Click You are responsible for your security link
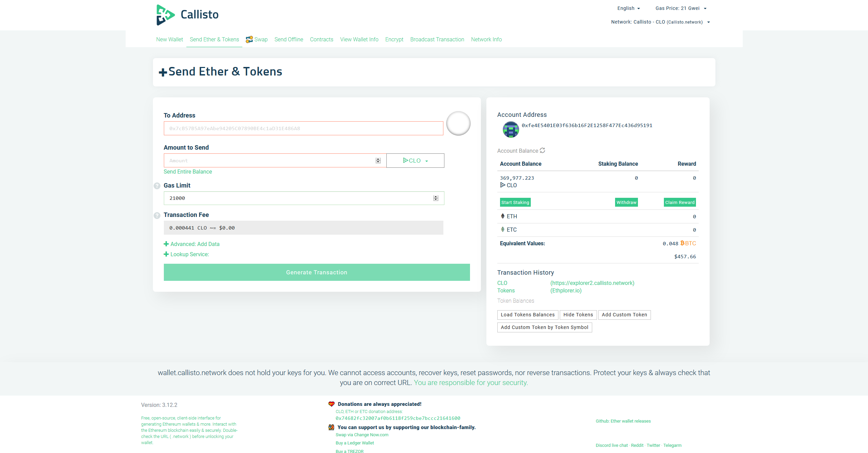The height and width of the screenshot is (453, 868). (471, 383)
